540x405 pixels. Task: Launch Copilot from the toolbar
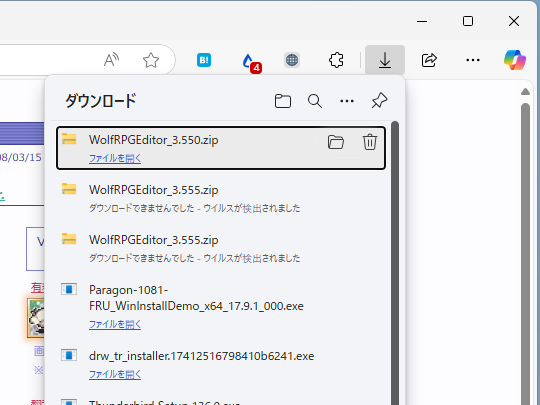tap(515, 60)
